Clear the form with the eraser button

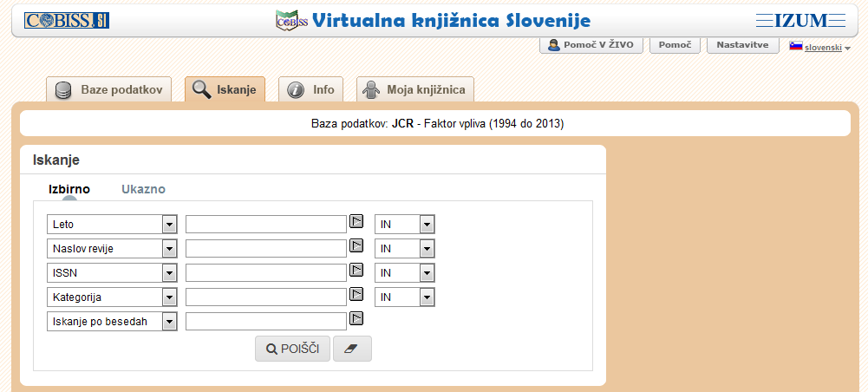pyautogui.click(x=352, y=349)
